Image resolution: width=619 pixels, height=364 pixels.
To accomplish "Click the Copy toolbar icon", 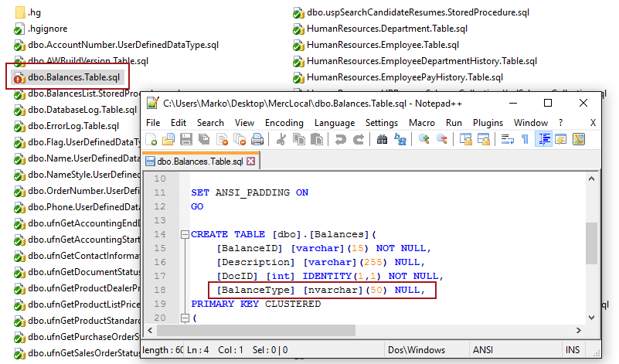I will [299, 139].
